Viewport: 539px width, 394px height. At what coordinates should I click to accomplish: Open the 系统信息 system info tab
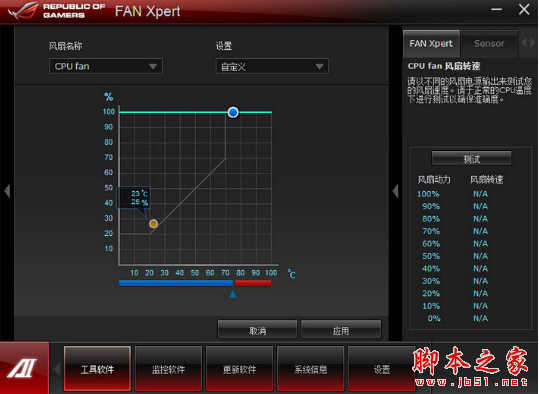point(310,369)
